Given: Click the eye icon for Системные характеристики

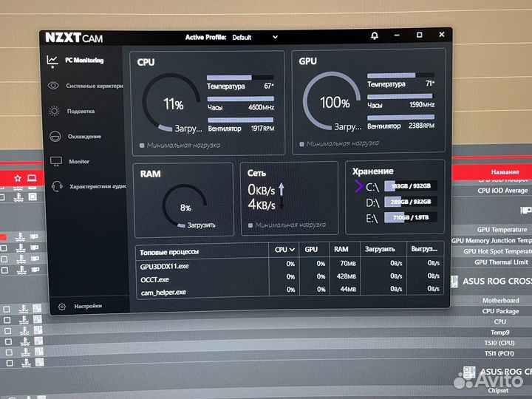Looking at the screenshot, I should tap(53, 86).
